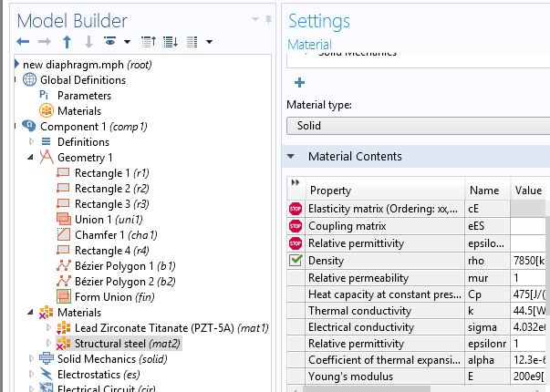550x392 pixels.
Task: Click the green check beside Density
Action: [x=296, y=261]
